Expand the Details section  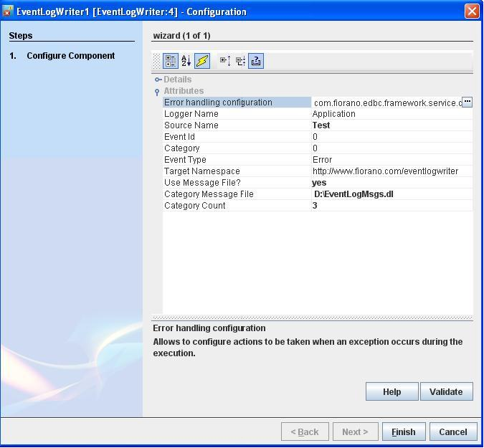tap(158, 80)
